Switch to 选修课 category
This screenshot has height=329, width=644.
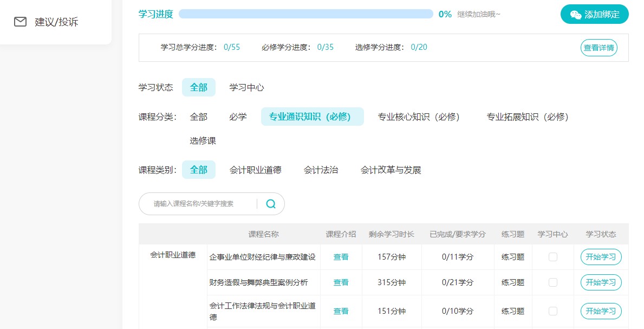click(203, 141)
